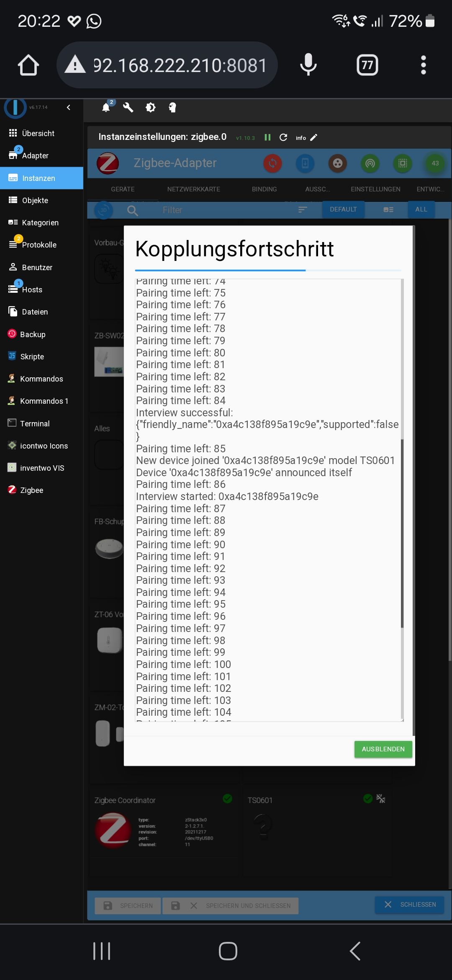This screenshot has height=980, width=452.
Task: Click the DEFAULT filter button
Action: point(343,209)
